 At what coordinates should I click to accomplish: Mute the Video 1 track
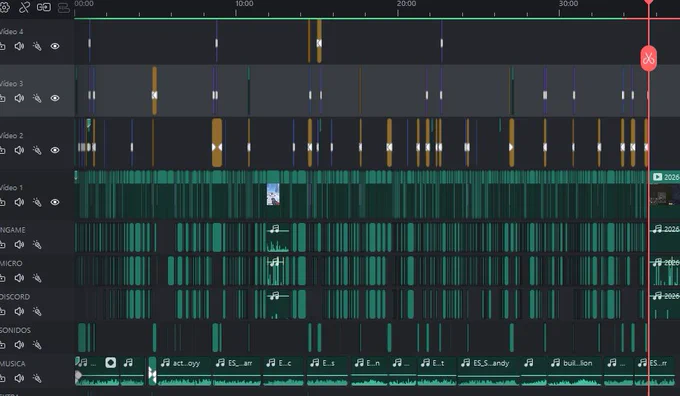point(19,202)
